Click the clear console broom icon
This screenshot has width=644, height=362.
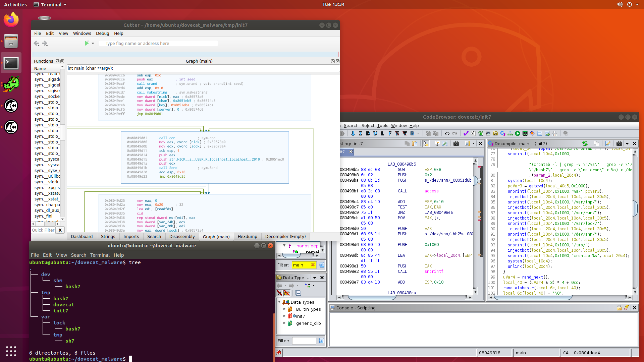tap(627, 308)
